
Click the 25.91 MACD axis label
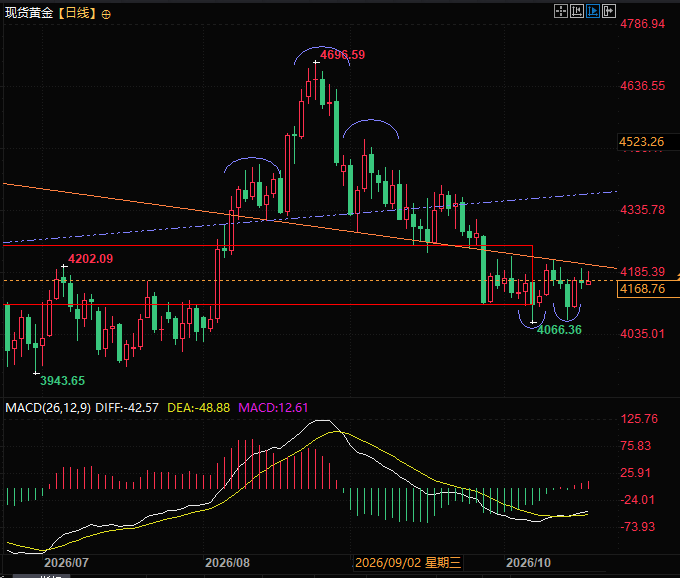point(636,473)
